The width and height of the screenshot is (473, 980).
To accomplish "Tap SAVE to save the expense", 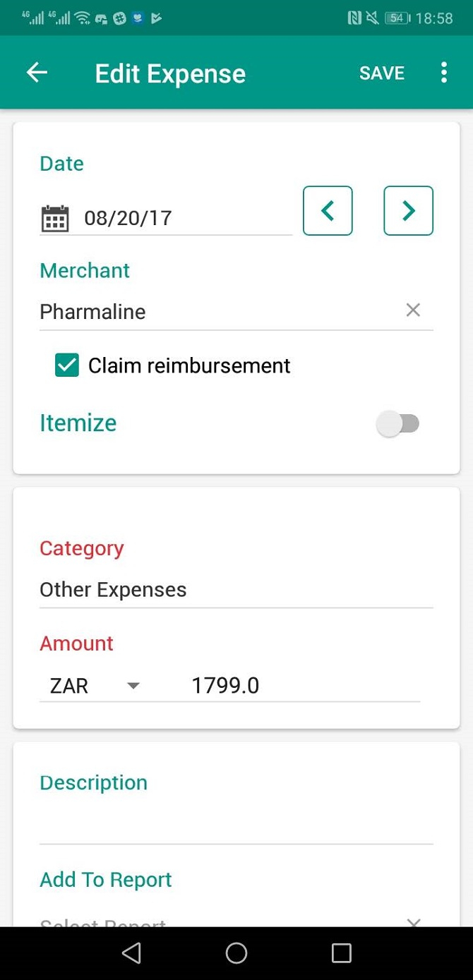I will click(x=381, y=72).
